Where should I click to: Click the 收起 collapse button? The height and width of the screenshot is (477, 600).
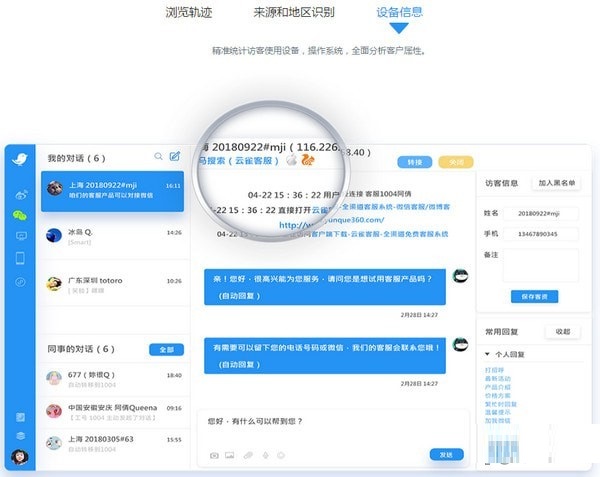pos(562,332)
